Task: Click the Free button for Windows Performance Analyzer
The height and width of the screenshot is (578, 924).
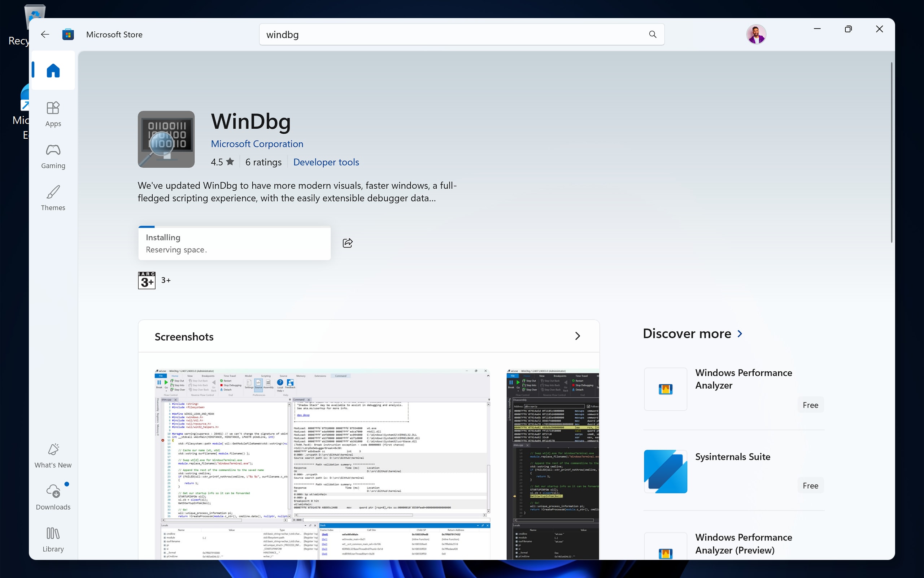Action: coord(810,405)
